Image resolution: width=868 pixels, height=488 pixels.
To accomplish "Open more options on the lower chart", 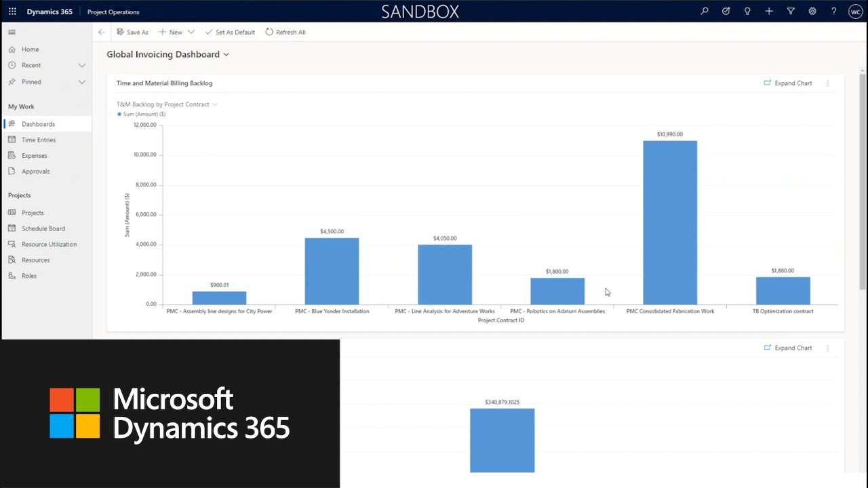I will 827,348.
